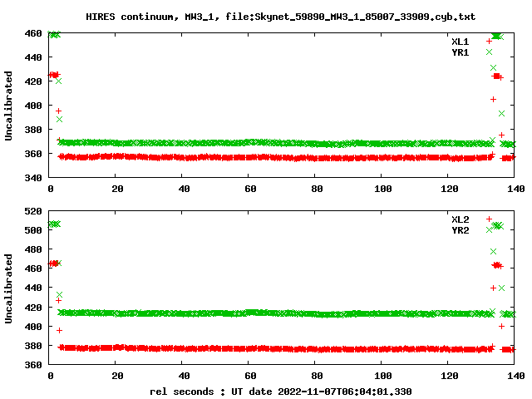Click x-axis tick 20 under XL2/YR2 plot

click(117, 376)
